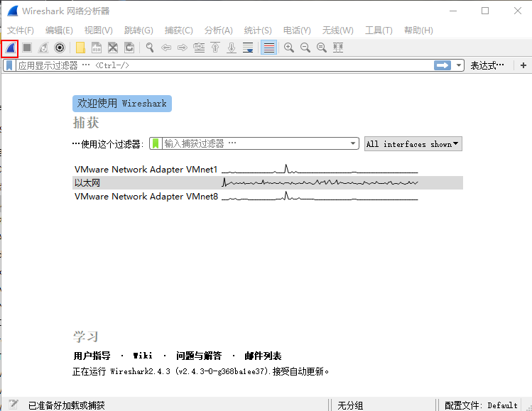Restart the current capture icon
This screenshot has height=411, width=532.
pyautogui.click(x=43, y=48)
